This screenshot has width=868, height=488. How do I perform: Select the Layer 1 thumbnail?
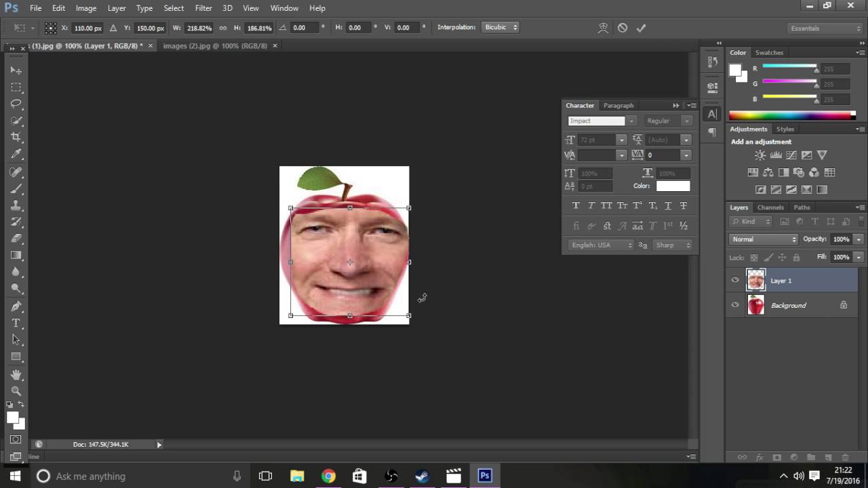point(755,280)
